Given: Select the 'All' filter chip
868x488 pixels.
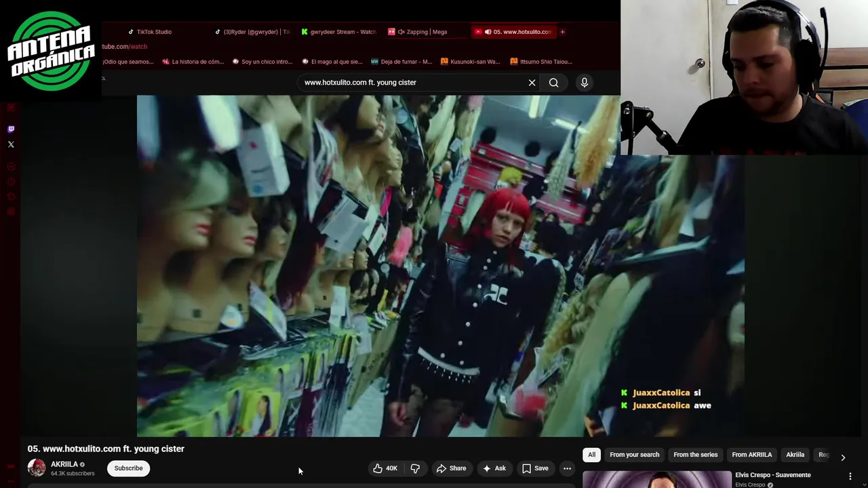Looking at the screenshot, I should coord(591,455).
